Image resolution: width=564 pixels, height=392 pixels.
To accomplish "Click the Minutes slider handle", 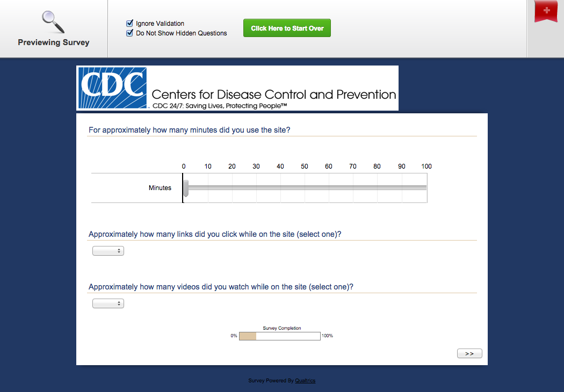I will pyautogui.click(x=186, y=188).
